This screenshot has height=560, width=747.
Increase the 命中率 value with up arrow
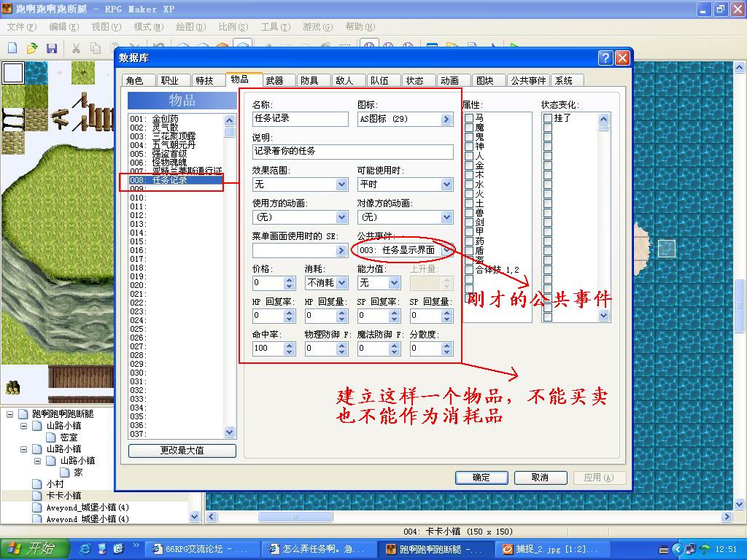click(x=289, y=346)
